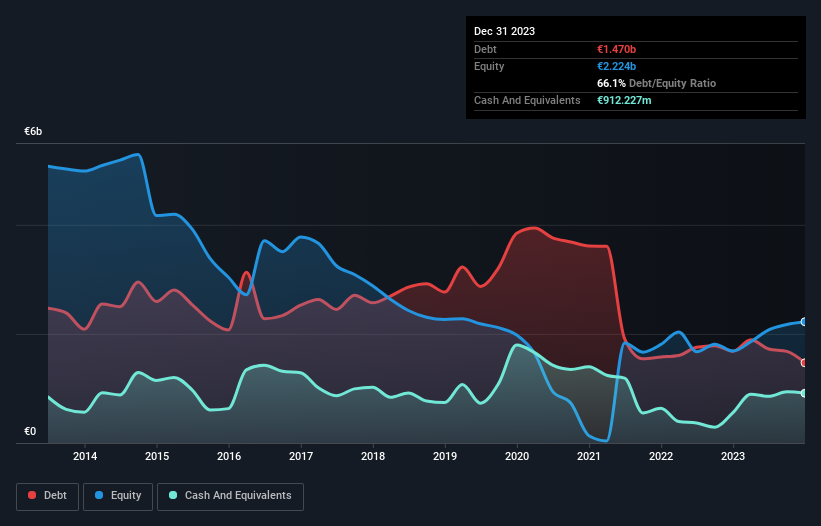Click the red Debt legend dot
The image size is (821, 526).
[x=32, y=495]
